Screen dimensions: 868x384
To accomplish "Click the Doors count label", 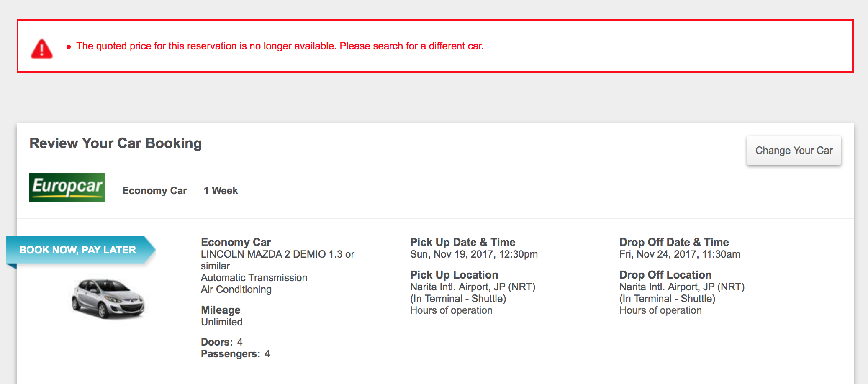I will point(216,342).
